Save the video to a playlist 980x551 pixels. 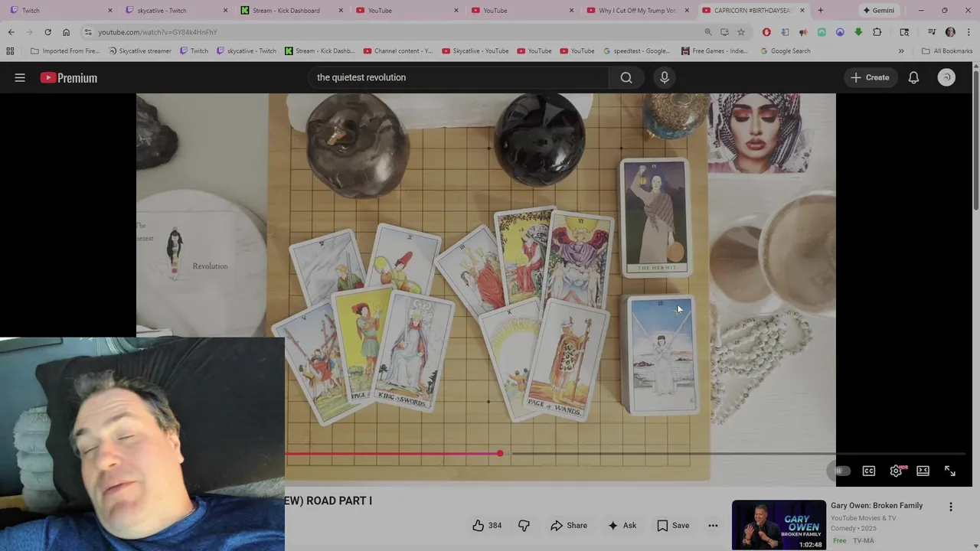[x=672, y=525]
